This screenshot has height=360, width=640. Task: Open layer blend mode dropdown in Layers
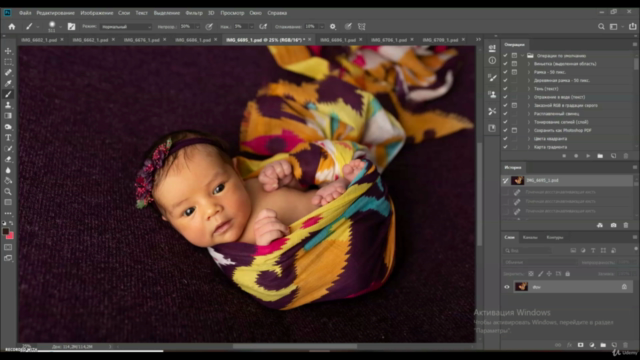click(x=540, y=262)
